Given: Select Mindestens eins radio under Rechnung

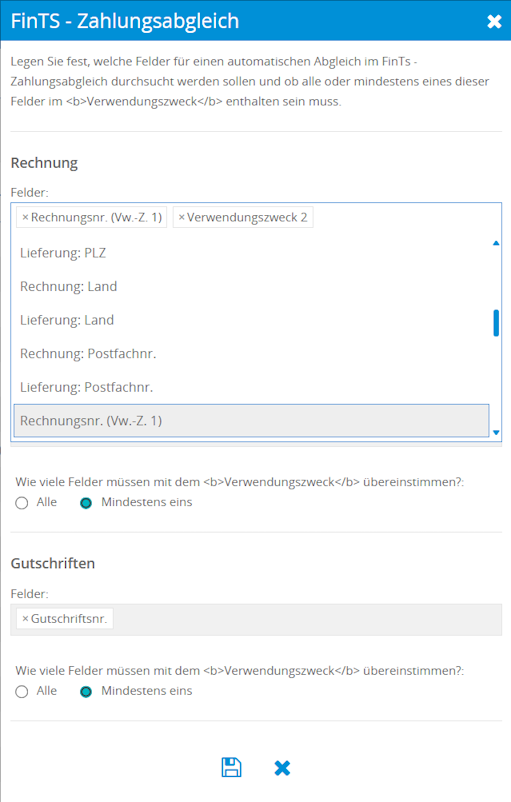Looking at the screenshot, I should (x=86, y=503).
